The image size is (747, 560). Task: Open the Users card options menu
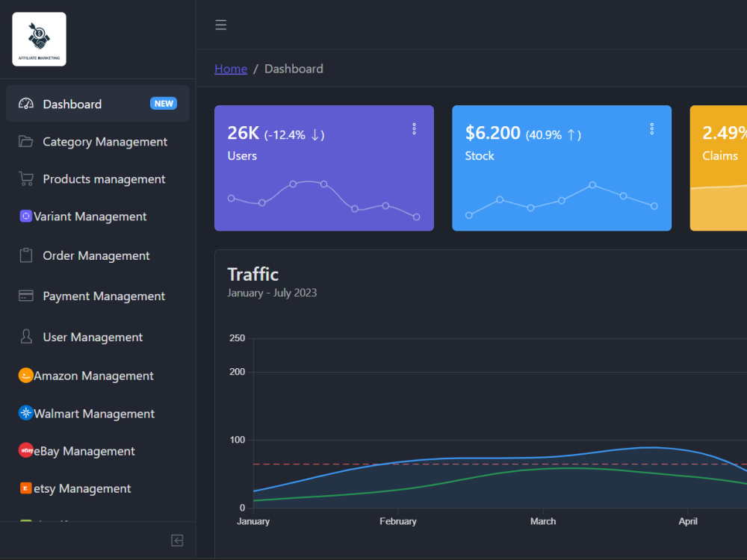tap(414, 129)
